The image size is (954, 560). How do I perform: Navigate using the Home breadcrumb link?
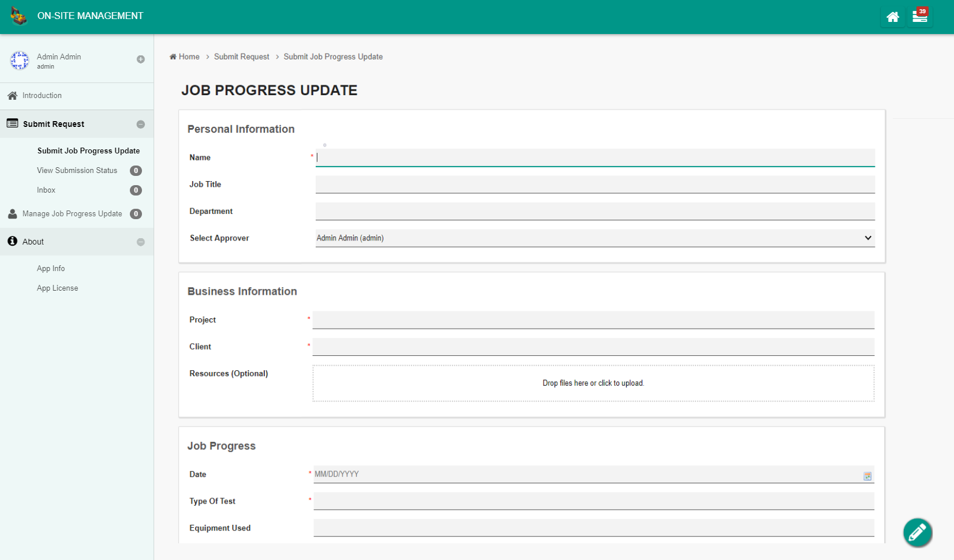coord(188,57)
